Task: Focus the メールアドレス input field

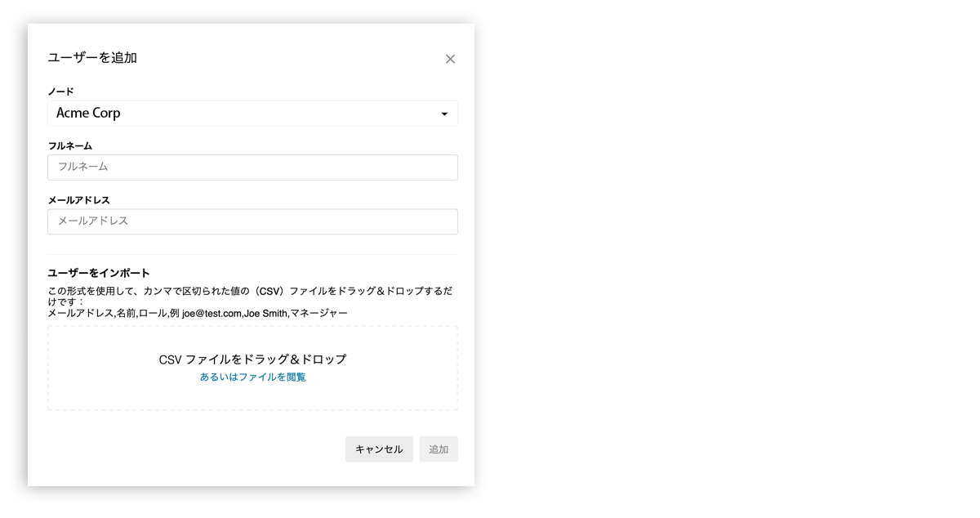Action: pos(252,221)
